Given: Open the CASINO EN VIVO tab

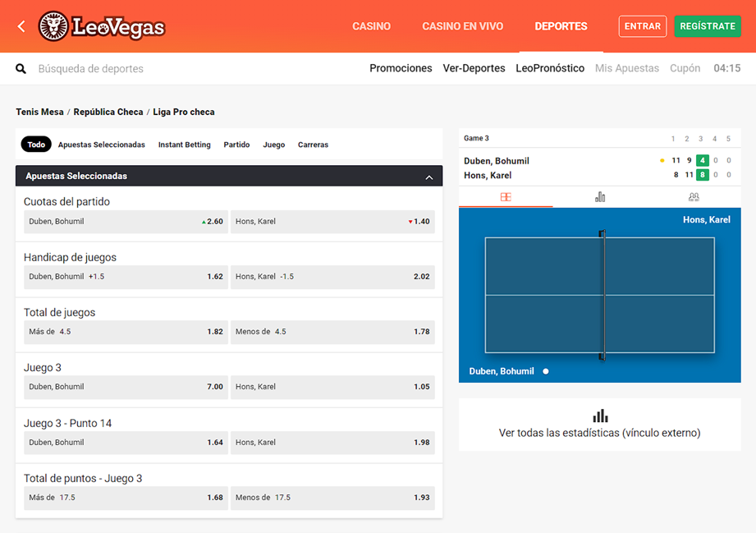Looking at the screenshot, I should [462, 26].
